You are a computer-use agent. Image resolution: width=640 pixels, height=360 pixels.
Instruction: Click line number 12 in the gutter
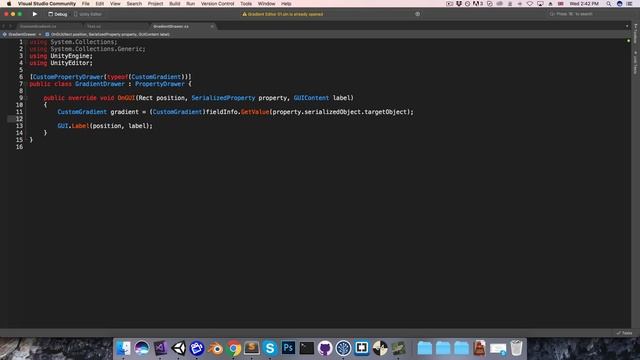pyautogui.click(x=19, y=119)
